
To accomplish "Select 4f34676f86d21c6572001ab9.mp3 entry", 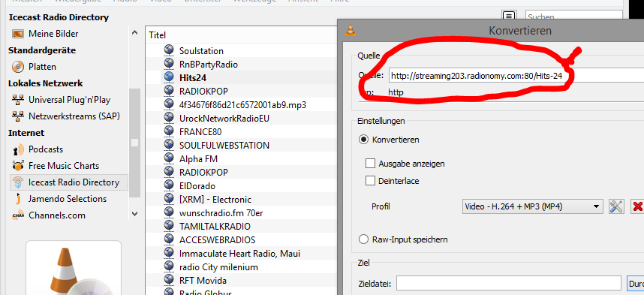I will click(242, 105).
